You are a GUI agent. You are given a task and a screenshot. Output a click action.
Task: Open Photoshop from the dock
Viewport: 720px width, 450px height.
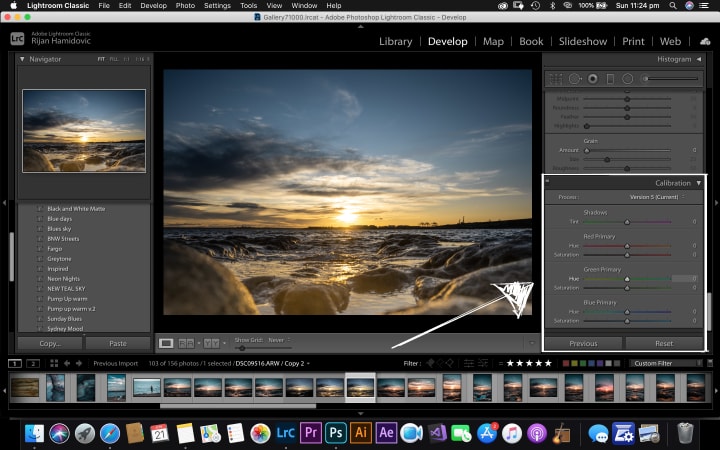336,433
